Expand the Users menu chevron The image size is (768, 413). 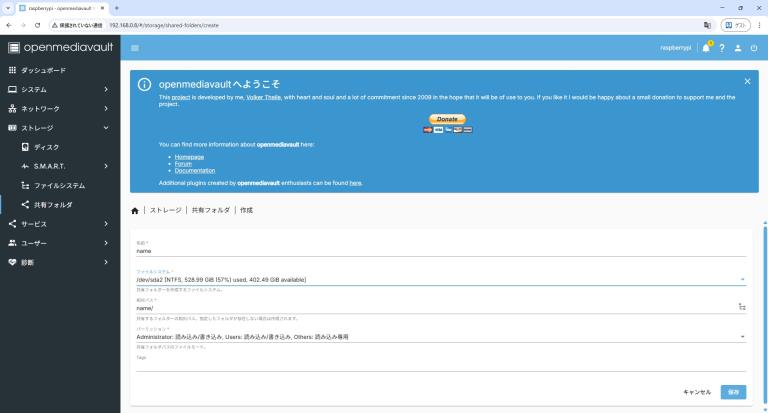point(106,243)
